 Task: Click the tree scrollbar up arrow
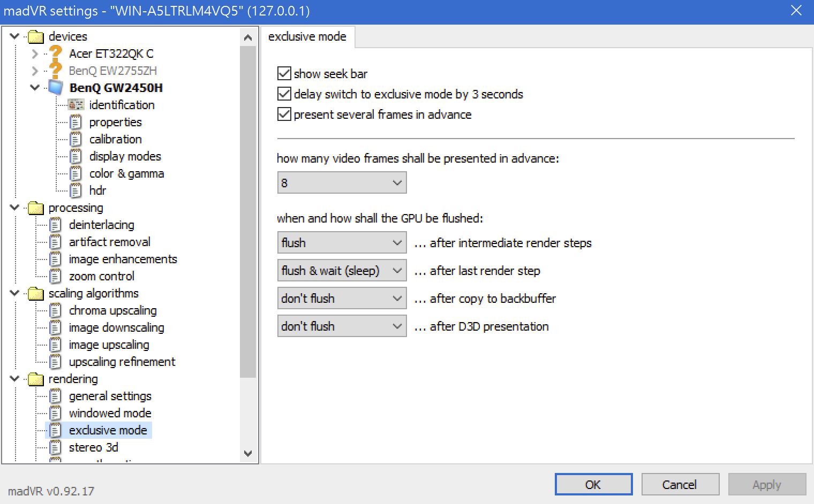(x=247, y=37)
